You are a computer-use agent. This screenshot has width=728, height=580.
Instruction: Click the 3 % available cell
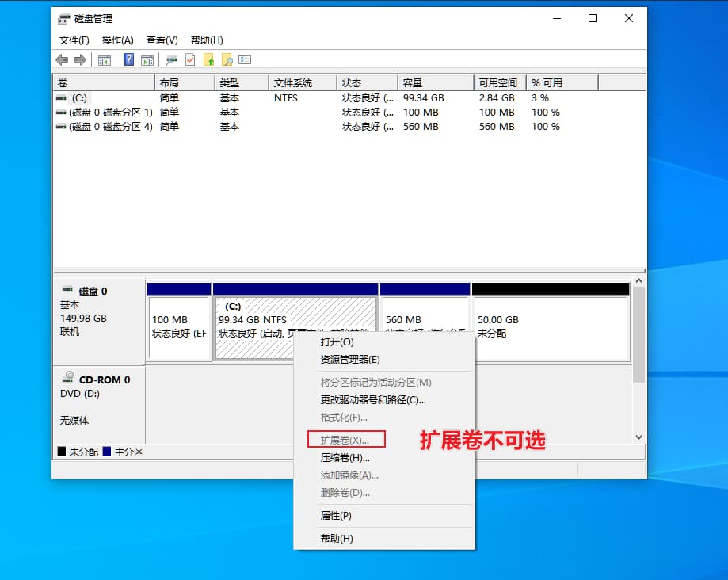tap(540, 98)
